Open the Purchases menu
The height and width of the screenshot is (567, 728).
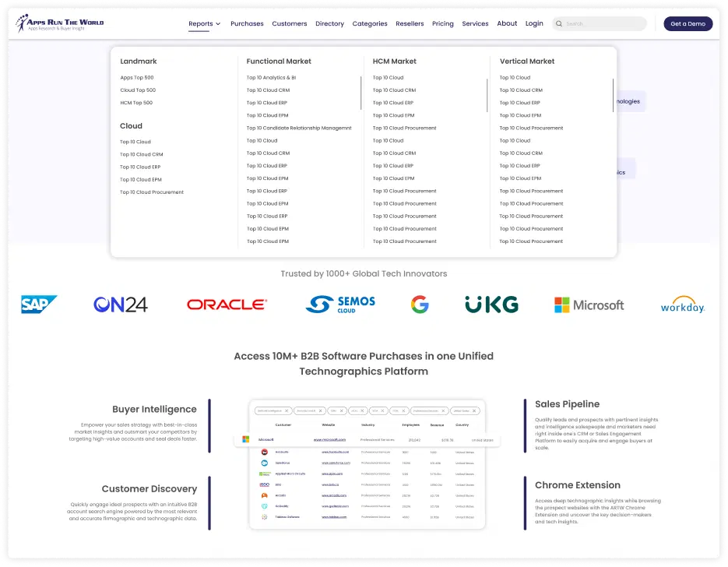tap(247, 23)
